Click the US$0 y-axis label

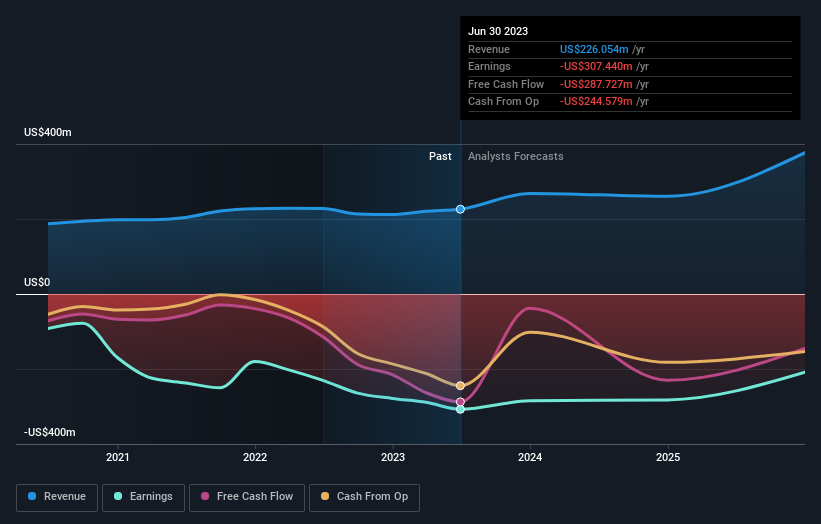(37, 282)
